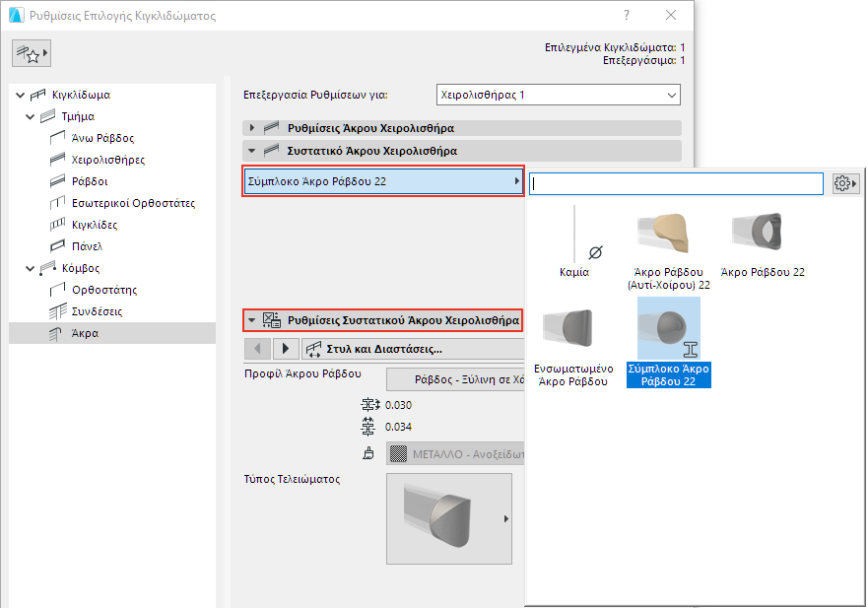Open the Ράβδος - Ξύλινη profile selector
The height and width of the screenshot is (608, 868).
pos(455,379)
